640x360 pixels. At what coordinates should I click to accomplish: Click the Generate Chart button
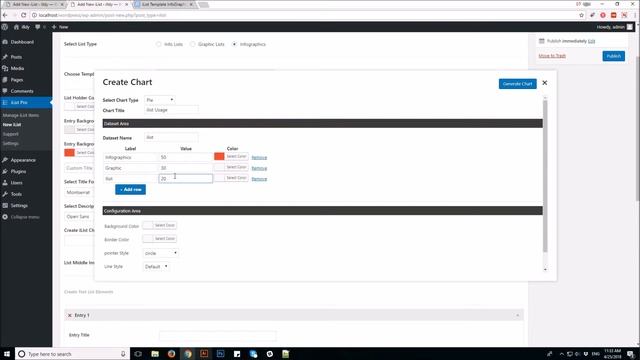[517, 84]
